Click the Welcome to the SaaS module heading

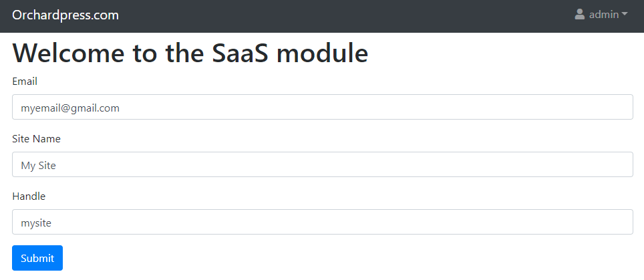tap(190, 53)
